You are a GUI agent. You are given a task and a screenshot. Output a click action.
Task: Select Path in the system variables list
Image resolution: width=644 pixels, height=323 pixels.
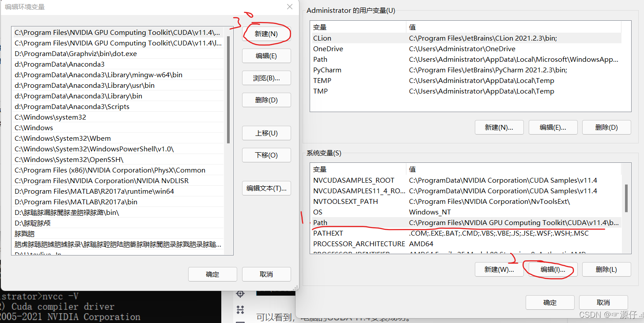(466, 223)
